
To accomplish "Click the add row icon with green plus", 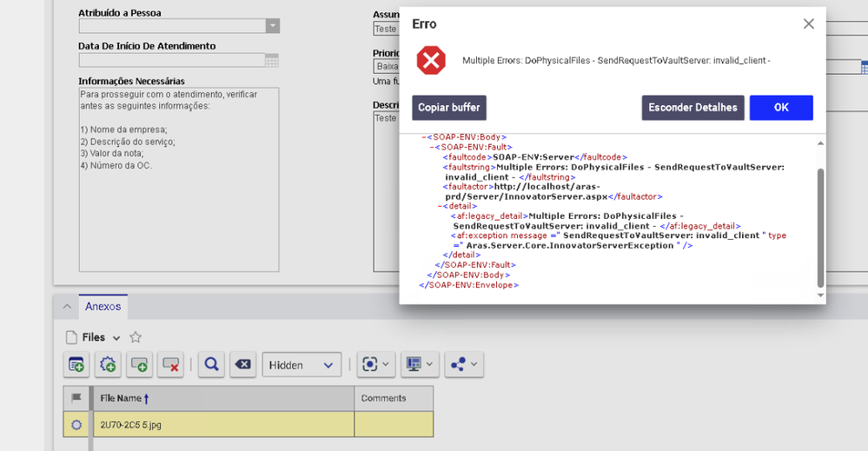I will pyautogui.click(x=140, y=366).
